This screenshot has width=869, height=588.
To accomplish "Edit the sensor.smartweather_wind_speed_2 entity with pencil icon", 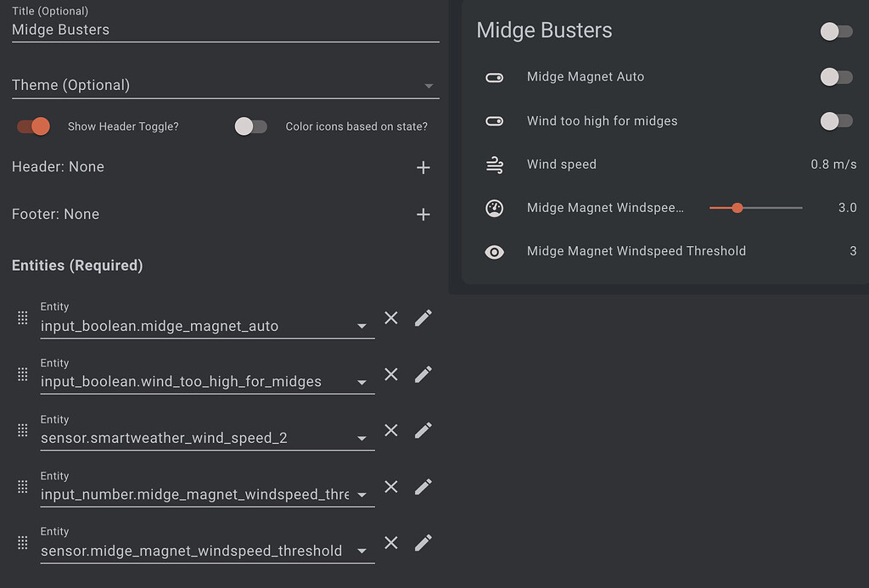I will coord(423,430).
